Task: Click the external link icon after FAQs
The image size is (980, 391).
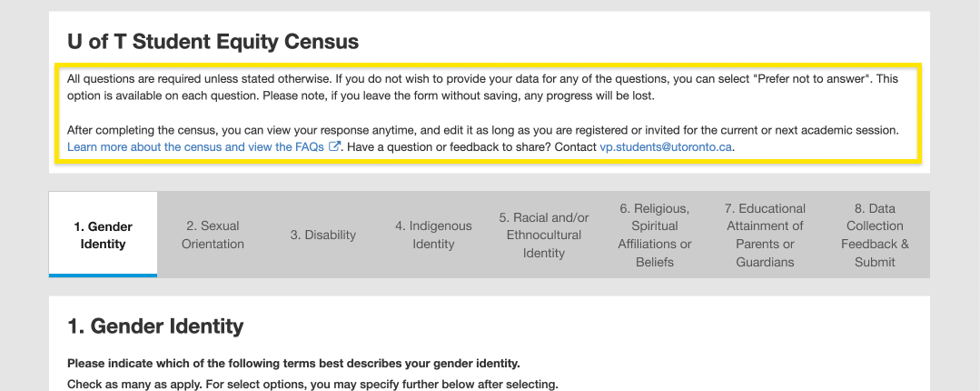Action: pos(334,147)
